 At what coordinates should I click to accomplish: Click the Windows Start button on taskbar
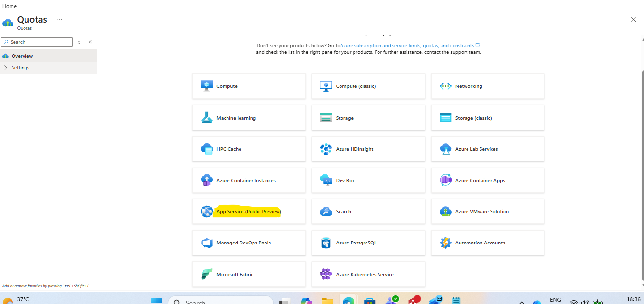coord(156,301)
